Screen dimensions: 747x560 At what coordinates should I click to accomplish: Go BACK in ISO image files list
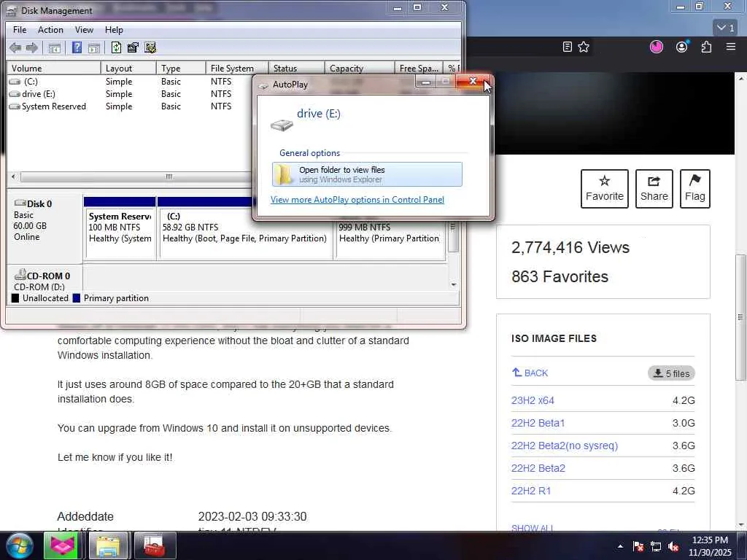(x=530, y=373)
